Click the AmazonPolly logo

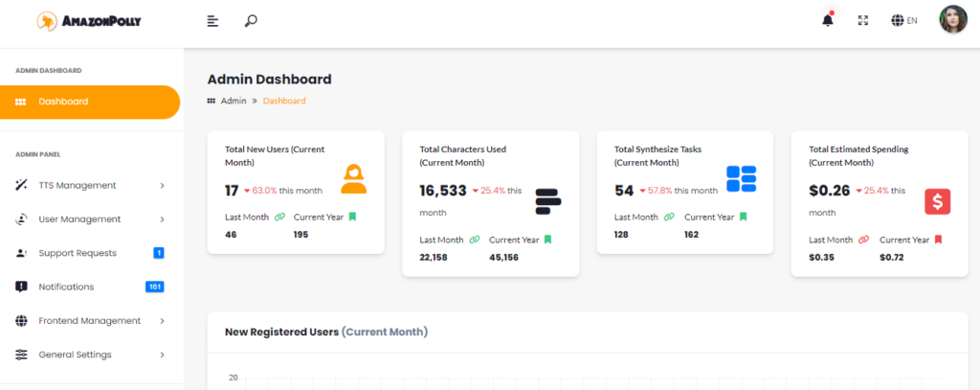(89, 20)
